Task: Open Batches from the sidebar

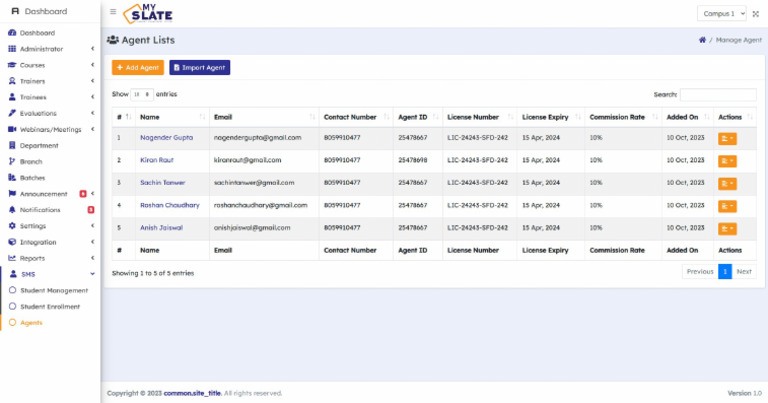Action: click(x=32, y=177)
